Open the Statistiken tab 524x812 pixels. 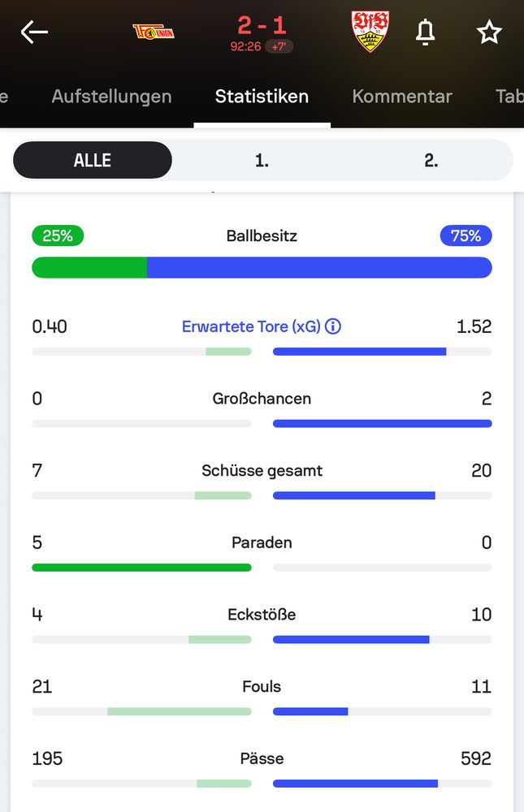[x=262, y=97]
